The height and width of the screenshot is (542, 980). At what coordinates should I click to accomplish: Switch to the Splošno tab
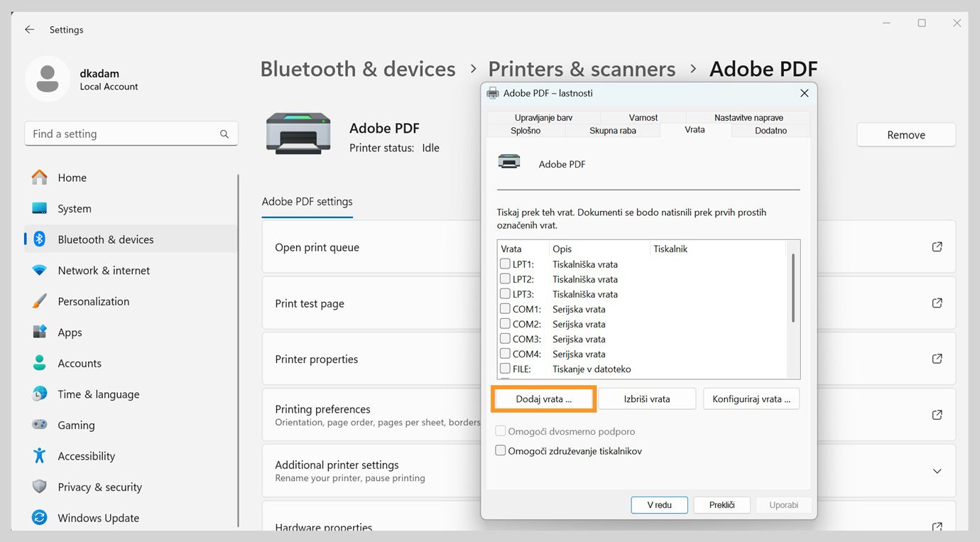[526, 131]
